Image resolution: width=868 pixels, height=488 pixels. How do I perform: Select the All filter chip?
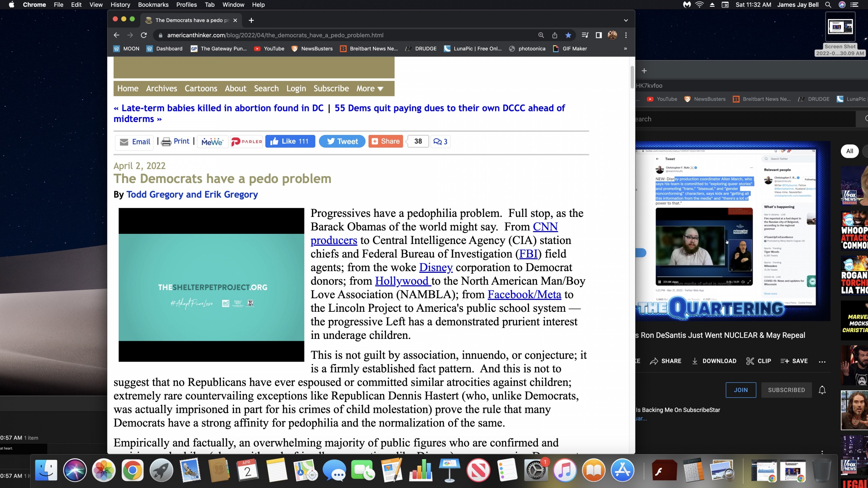(849, 151)
